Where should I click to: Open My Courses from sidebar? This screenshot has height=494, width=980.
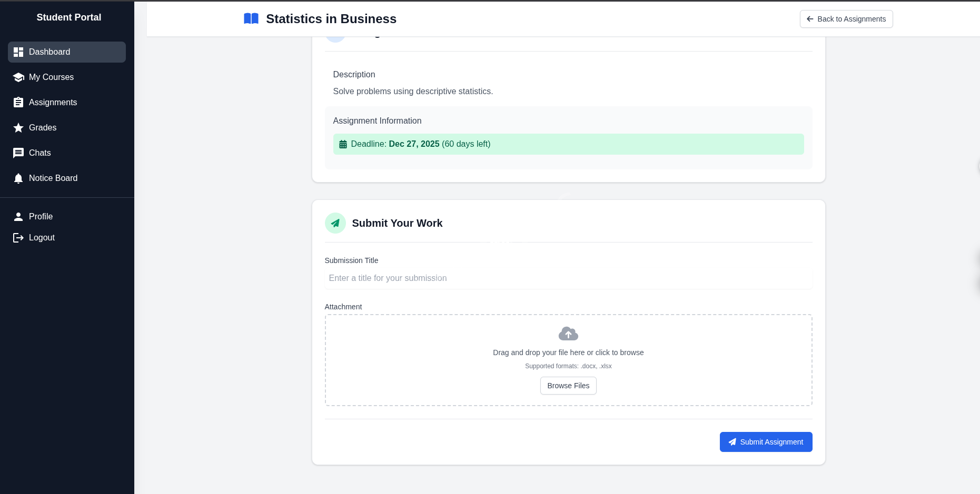(x=51, y=77)
